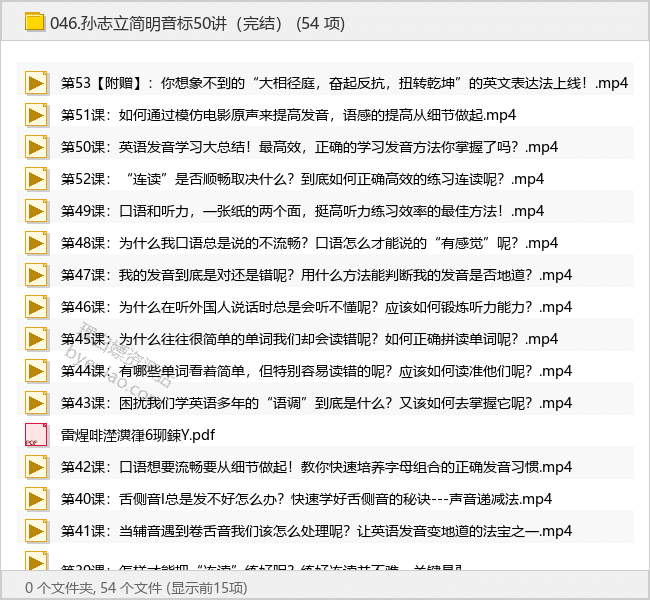Select file 第49课 口语和听力
The image size is (650, 600).
point(302,211)
